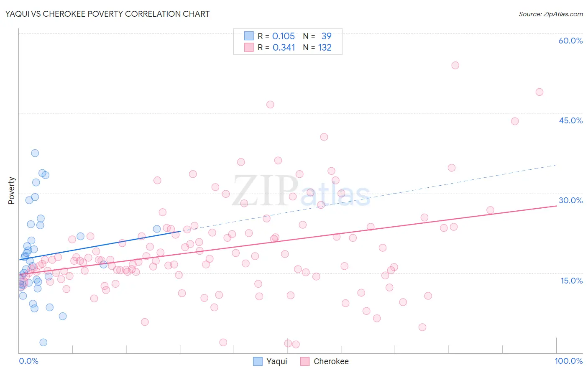The image size is (588, 373).
Task: Select the Cherokee legend label
Action: coord(331,361)
